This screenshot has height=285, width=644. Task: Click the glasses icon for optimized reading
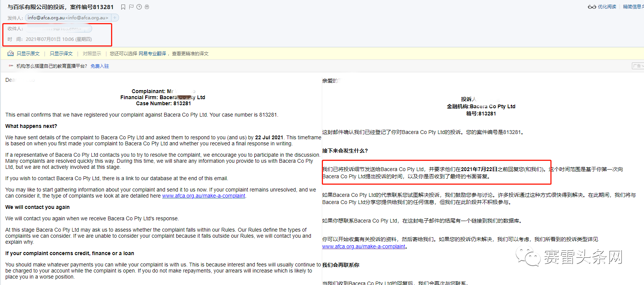tap(592, 7)
